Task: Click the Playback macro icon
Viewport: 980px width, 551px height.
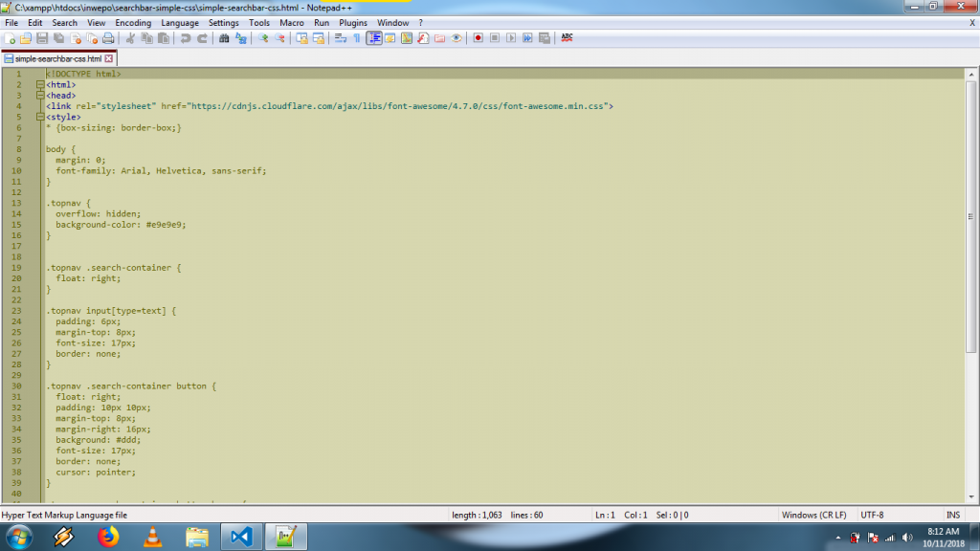Action: coord(511,38)
